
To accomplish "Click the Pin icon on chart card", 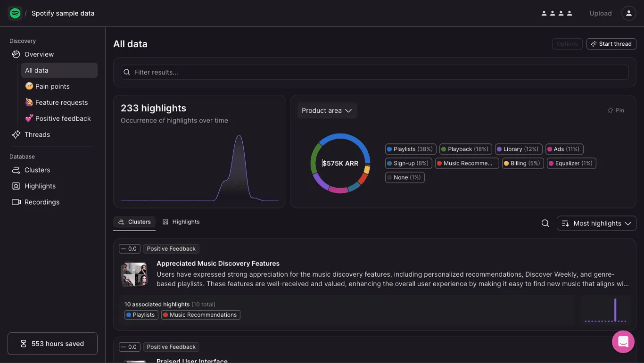I will [610, 110].
